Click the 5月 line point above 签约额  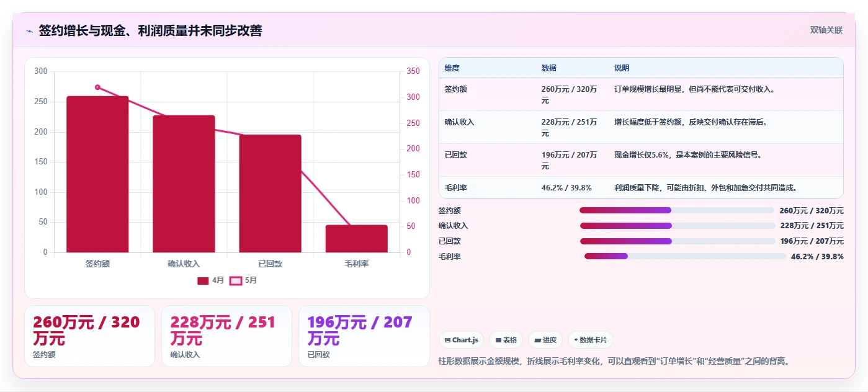(x=97, y=87)
